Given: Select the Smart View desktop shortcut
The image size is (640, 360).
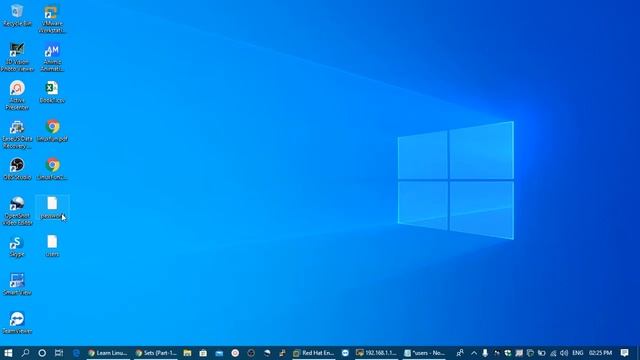Looking at the screenshot, I should coord(17,284).
